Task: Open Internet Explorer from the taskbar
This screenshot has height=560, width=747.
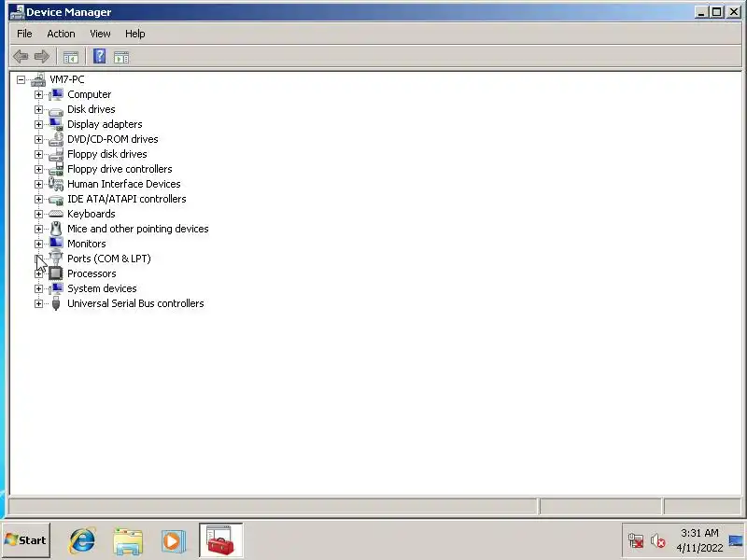Action: [82, 540]
